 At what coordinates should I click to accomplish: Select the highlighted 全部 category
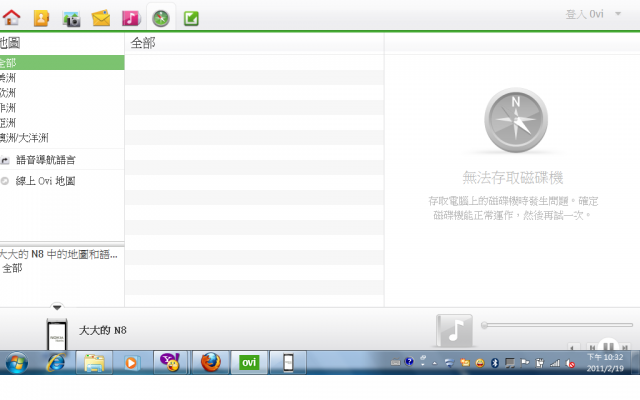click(62, 62)
